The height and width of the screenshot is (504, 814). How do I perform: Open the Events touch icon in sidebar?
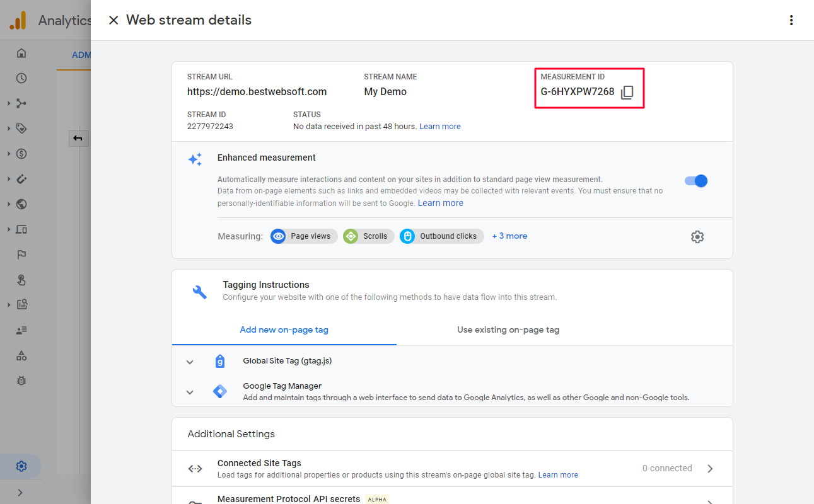(x=21, y=280)
